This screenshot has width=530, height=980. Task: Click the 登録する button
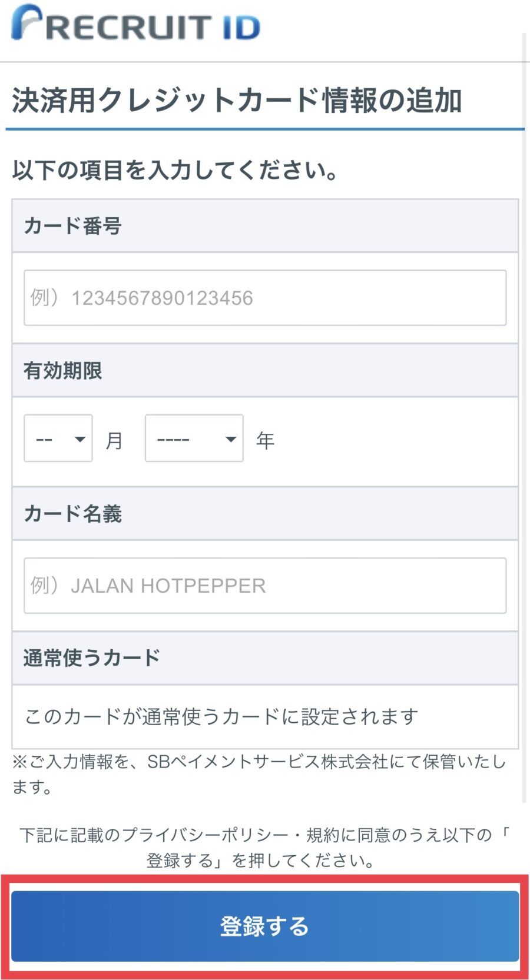click(265, 926)
